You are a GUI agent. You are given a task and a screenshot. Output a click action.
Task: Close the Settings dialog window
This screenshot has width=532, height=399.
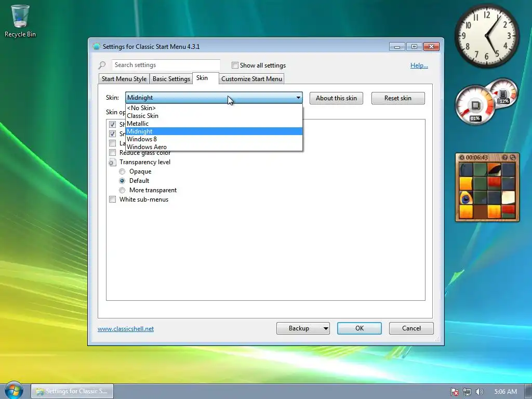431,46
